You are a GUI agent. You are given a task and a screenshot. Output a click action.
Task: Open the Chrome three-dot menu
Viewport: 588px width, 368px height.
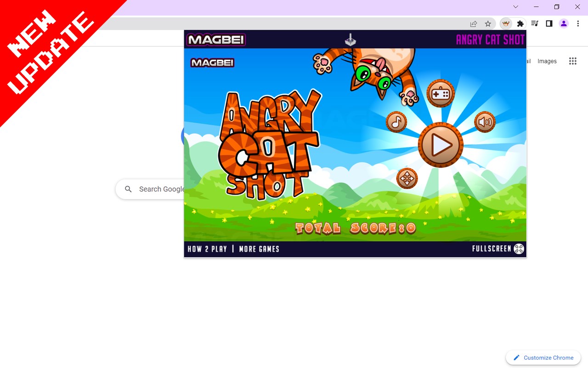pos(578,23)
